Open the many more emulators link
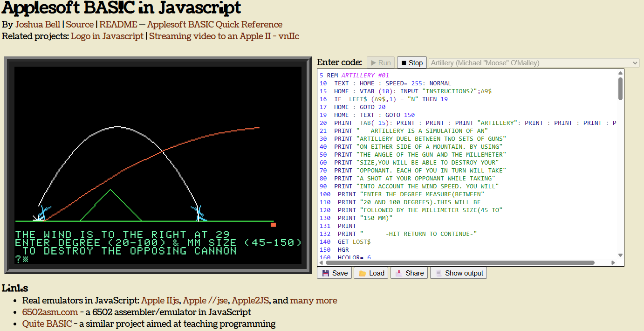 tap(314, 300)
